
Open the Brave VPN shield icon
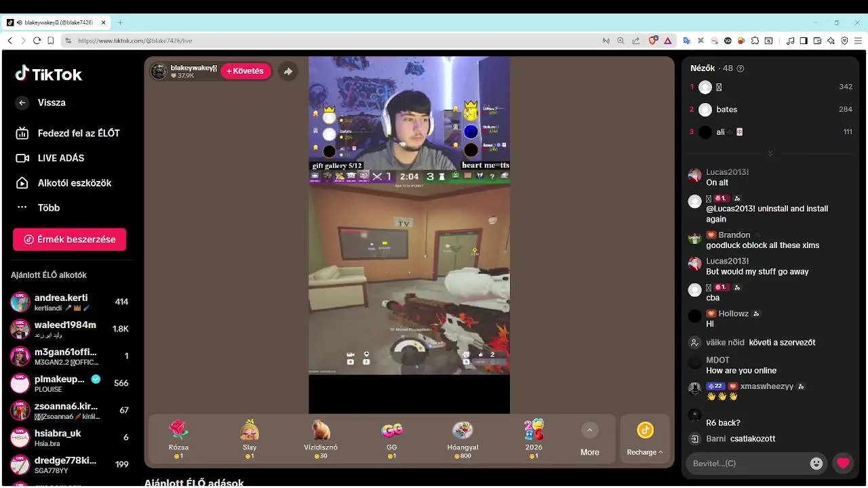coord(844,41)
